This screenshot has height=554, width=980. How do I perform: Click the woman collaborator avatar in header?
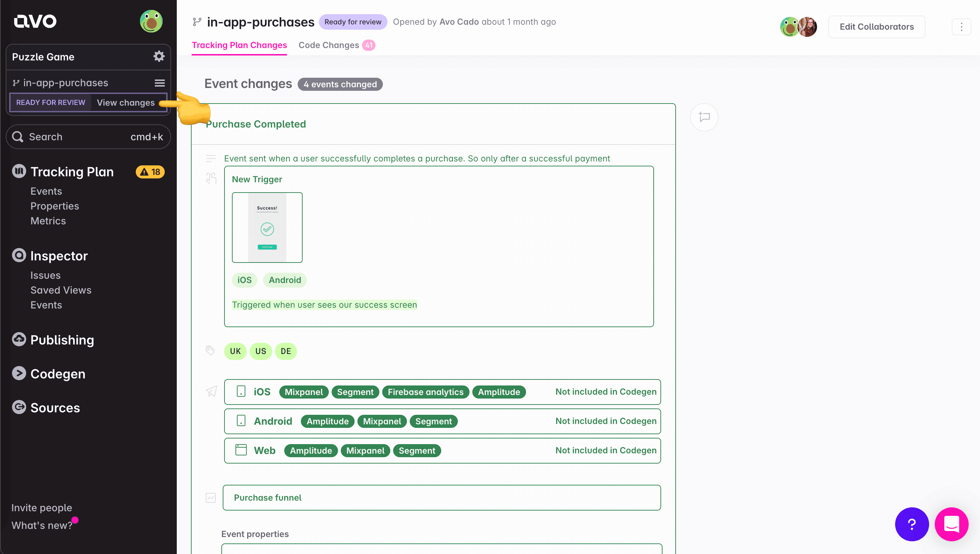pos(808,27)
